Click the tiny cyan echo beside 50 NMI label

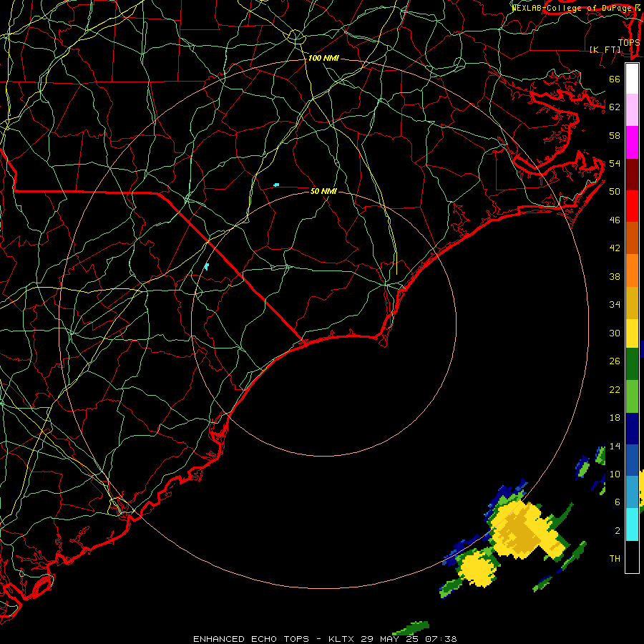276,185
